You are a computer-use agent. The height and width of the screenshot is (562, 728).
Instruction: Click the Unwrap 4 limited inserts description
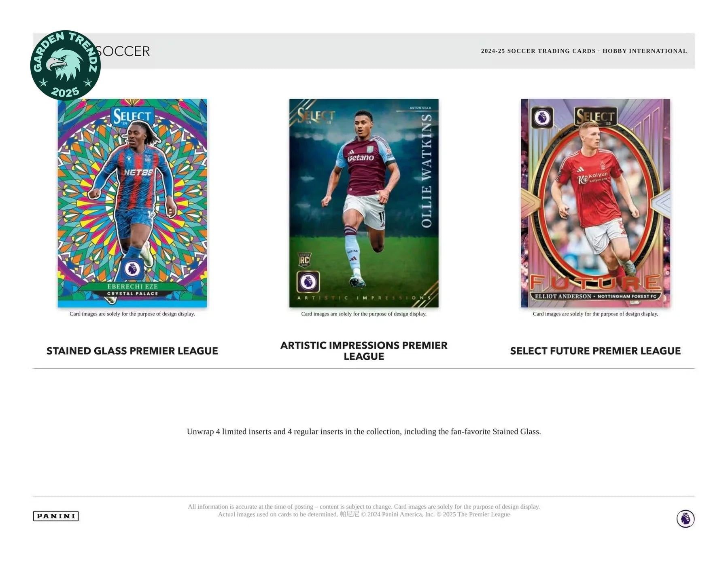(364, 431)
